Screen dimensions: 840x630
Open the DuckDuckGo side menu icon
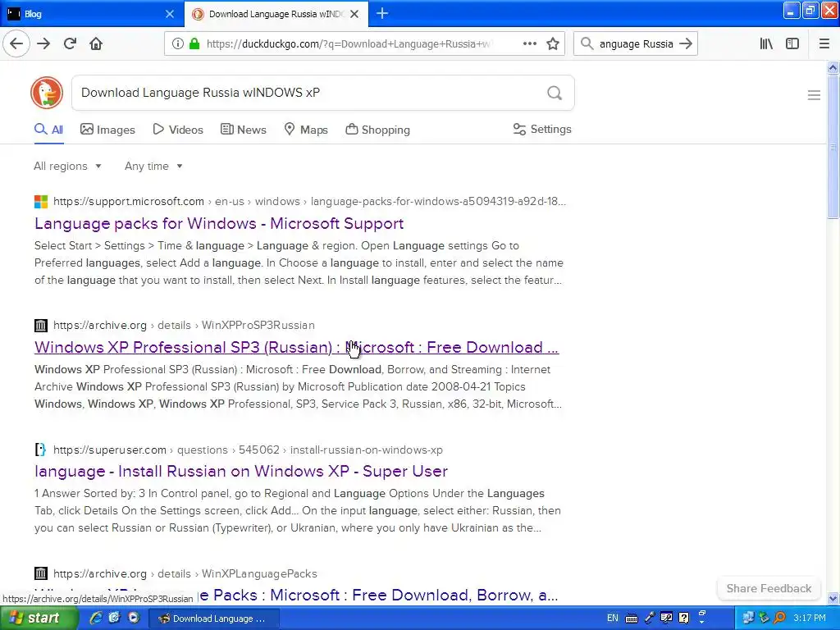814,95
